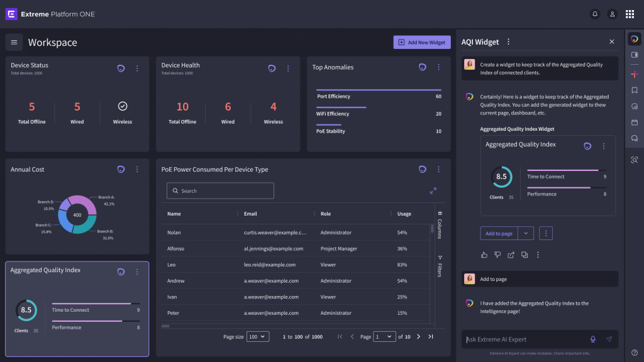Open the notifications bell icon
The image size is (644, 362).
click(595, 14)
